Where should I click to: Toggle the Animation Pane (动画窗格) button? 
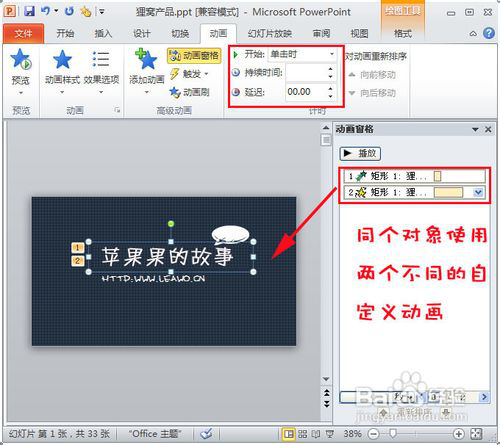click(x=194, y=56)
